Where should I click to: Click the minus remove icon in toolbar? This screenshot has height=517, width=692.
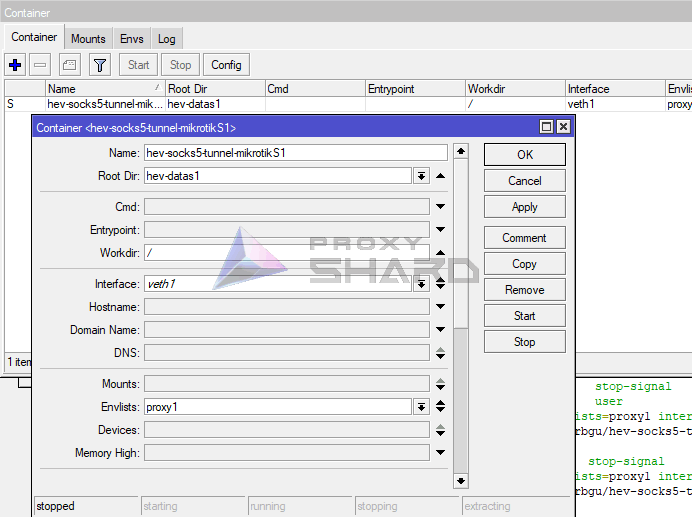41,65
